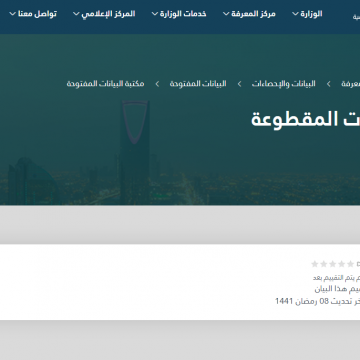This screenshot has width=360, height=360.
Task: Open the الوزارة menu label
Action: pyautogui.click(x=311, y=14)
